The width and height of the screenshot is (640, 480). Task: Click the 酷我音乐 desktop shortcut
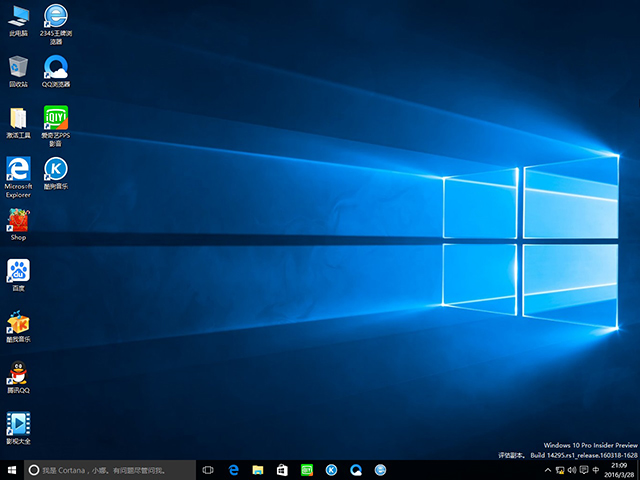[18, 322]
